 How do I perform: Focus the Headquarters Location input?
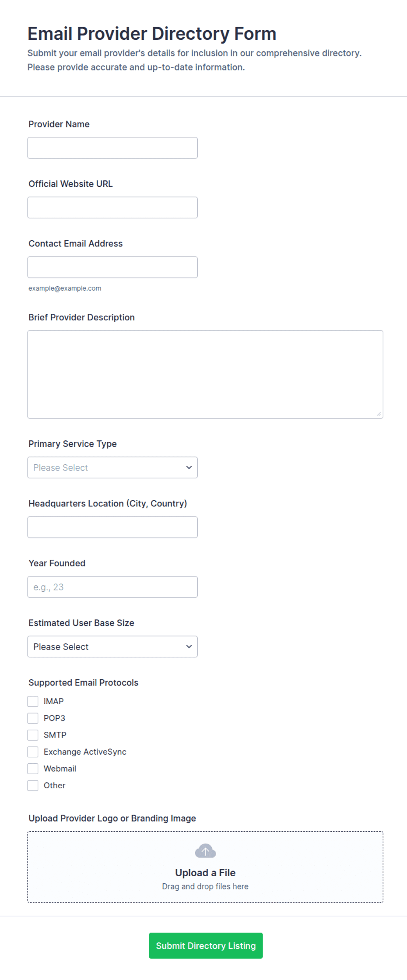click(x=112, y=527)
